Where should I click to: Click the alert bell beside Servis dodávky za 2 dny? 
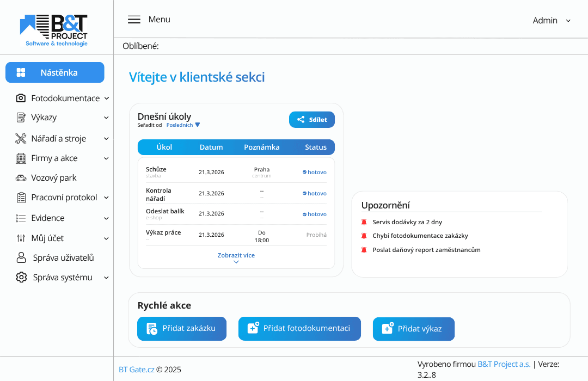(x=364, y=222)
